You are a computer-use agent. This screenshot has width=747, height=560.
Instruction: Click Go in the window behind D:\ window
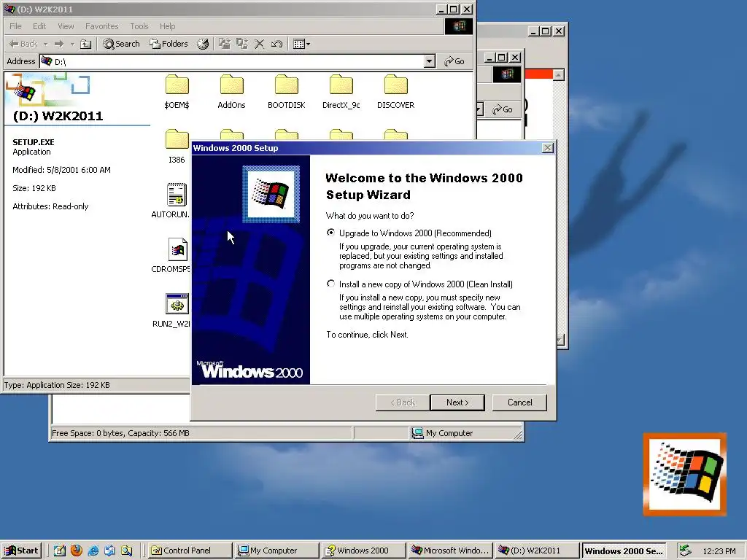coord(503,109)
